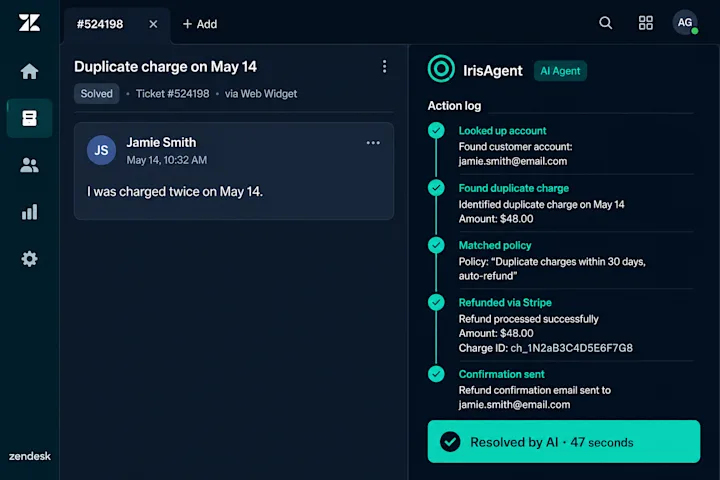Click the Matched policy checkmark

tap(436, 245)
